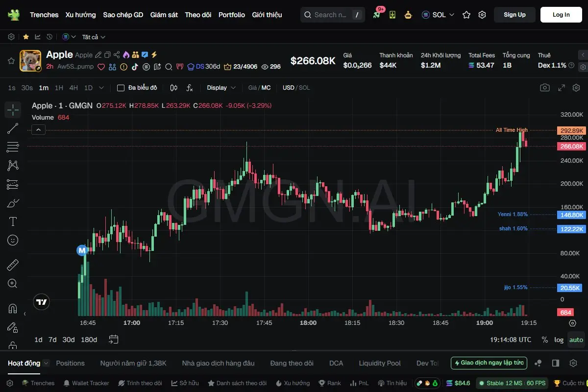
Task: Click the TradingView logo
Action: coord(42,302)
